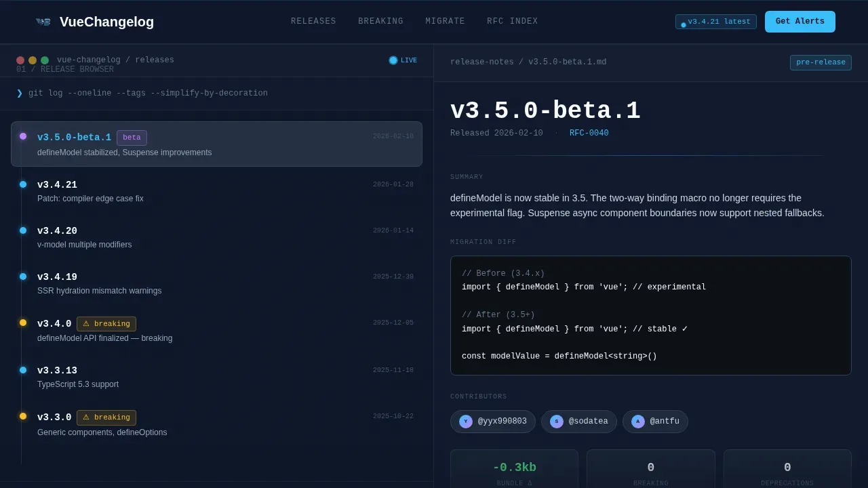
Task: Click the green window dot
Action: (x=45, y=60)
